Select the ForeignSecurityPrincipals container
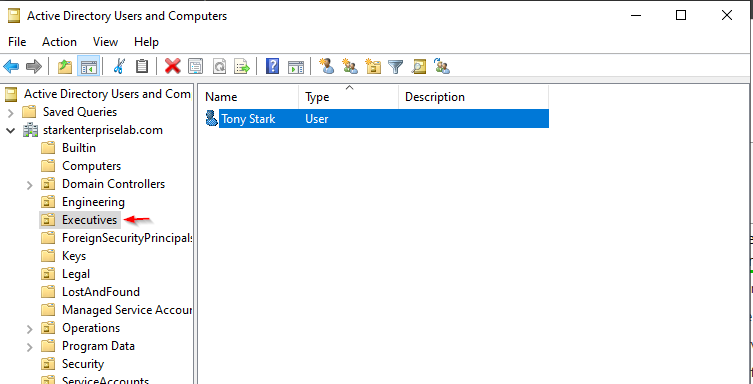The width and height of the screenshot is (753, 384). coord(127,238)
